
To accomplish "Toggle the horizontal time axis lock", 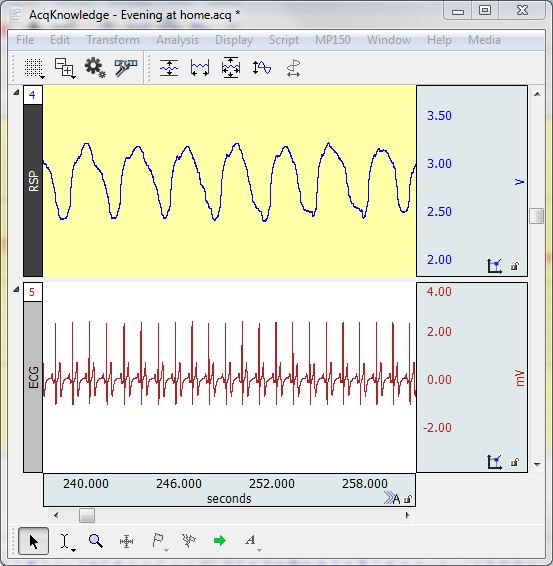I will click(x=408, y=499).
